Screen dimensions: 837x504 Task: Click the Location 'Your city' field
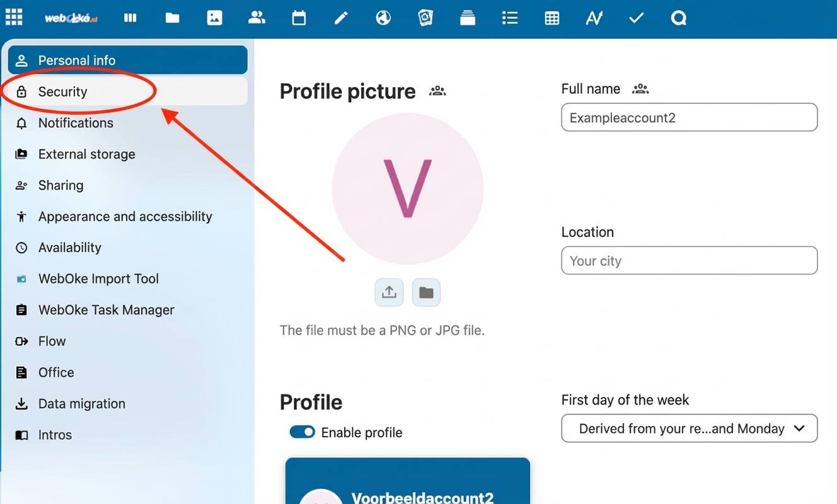tap(689, 261)
